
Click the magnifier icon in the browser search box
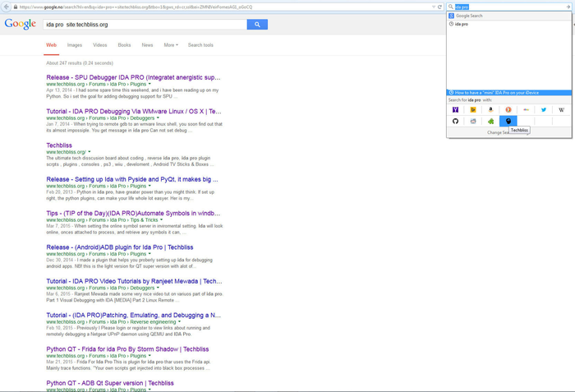click(x=451, y=7)
